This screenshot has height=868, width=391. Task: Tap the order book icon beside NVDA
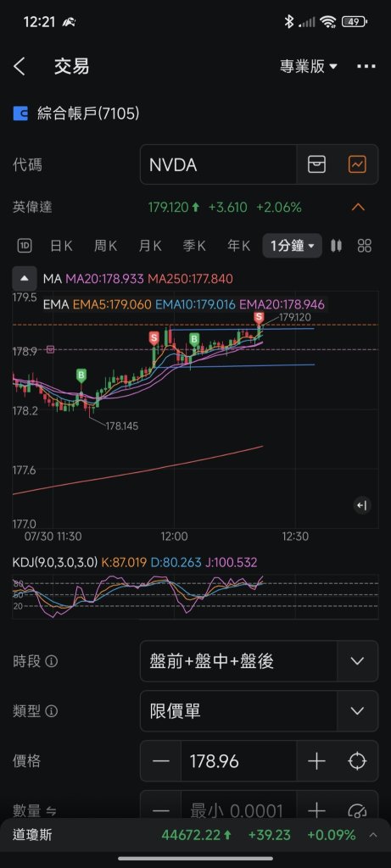pyautogui.click(x=317, y=164)
